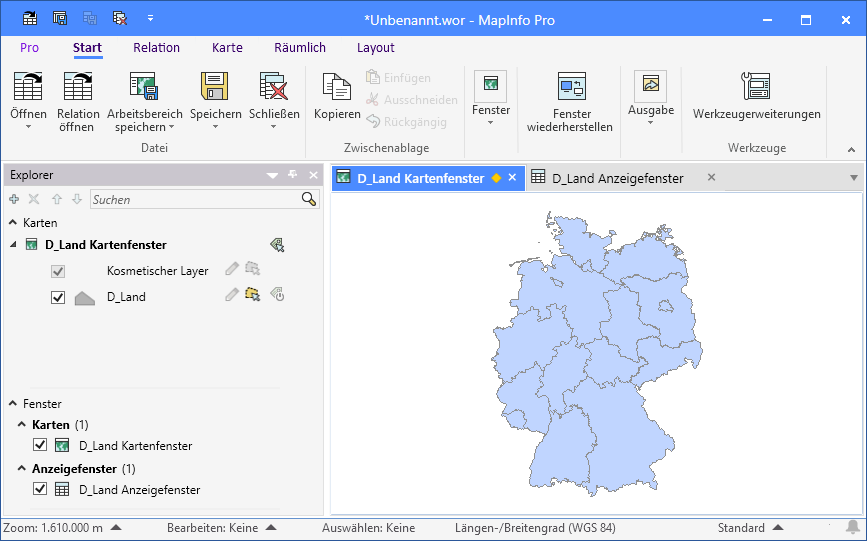Open Zoom status bar arrow menu

point(116,527)
